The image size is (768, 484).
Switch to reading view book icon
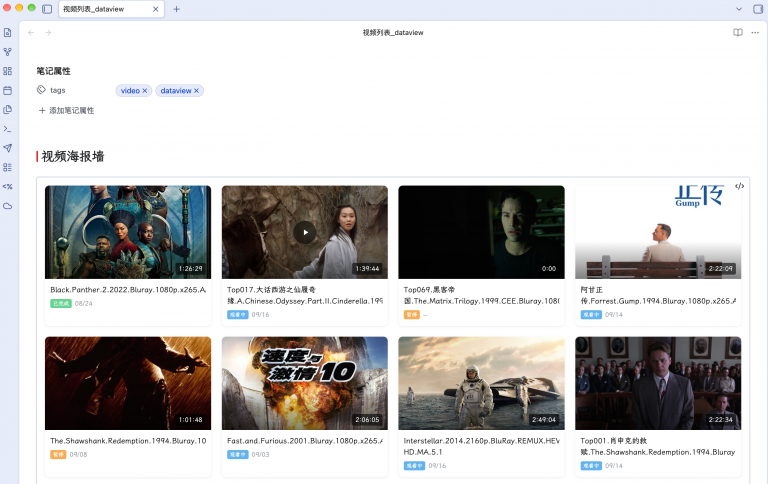[x=738, y=32]
